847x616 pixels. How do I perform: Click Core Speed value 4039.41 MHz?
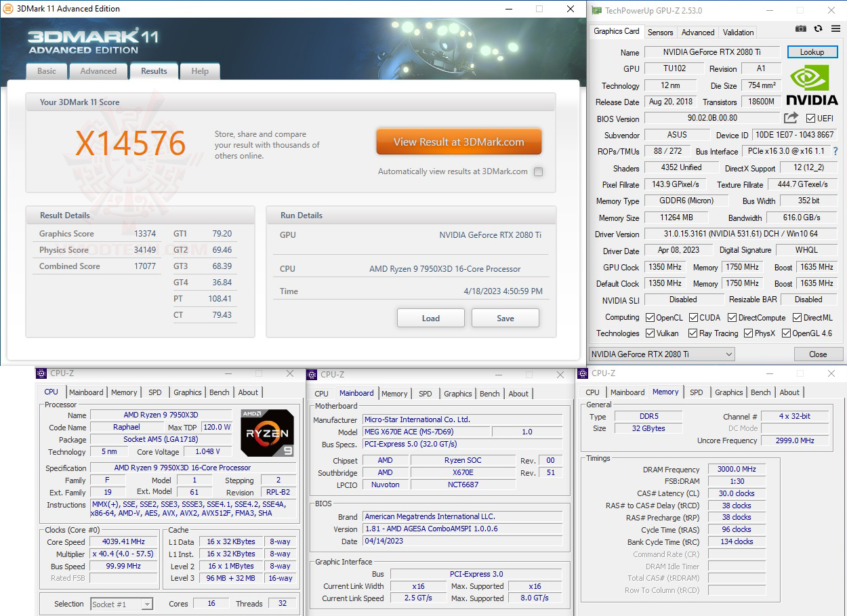coord(124,542)
